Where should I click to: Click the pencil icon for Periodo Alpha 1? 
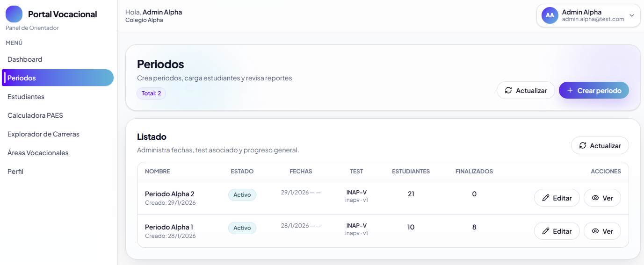(x=545, y=231)
